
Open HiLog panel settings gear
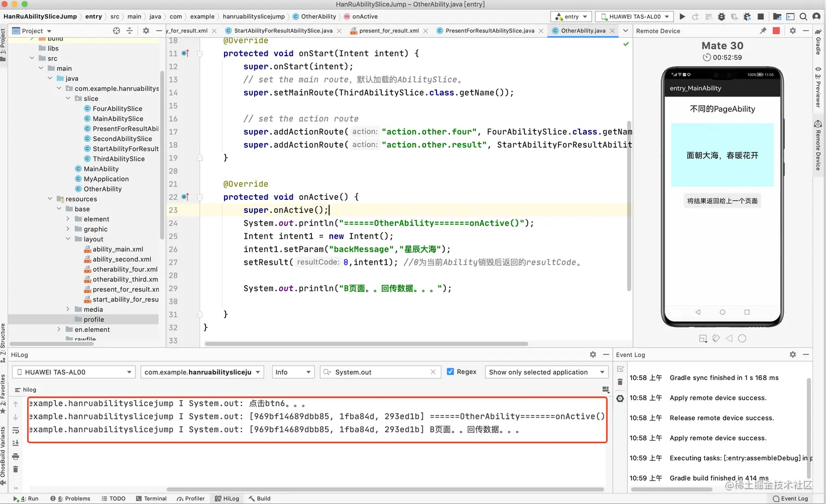(593, 354)
